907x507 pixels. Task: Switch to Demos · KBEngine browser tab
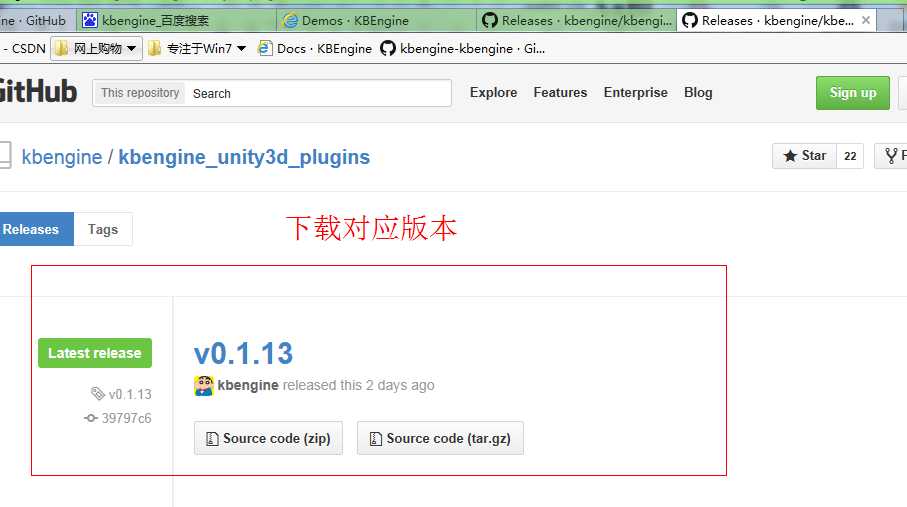point(376,20)
